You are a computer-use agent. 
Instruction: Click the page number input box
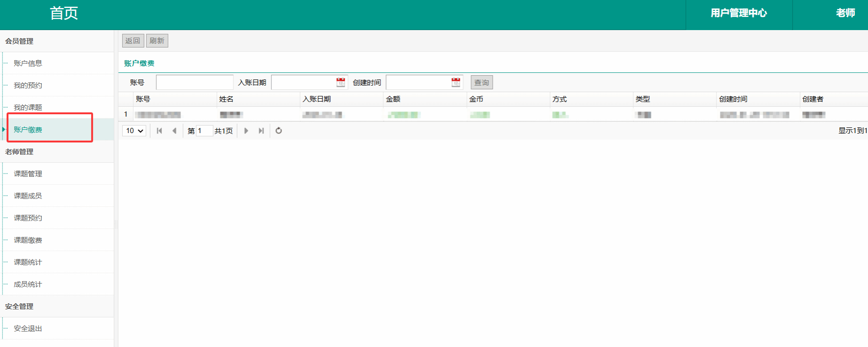[x=204, y=131]
